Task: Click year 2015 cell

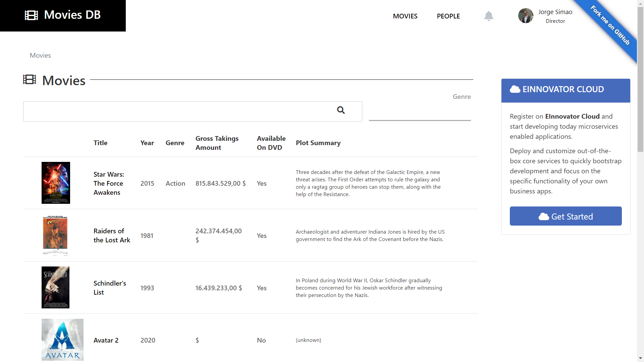Action: pyautogui.click(x=147, y=183)
